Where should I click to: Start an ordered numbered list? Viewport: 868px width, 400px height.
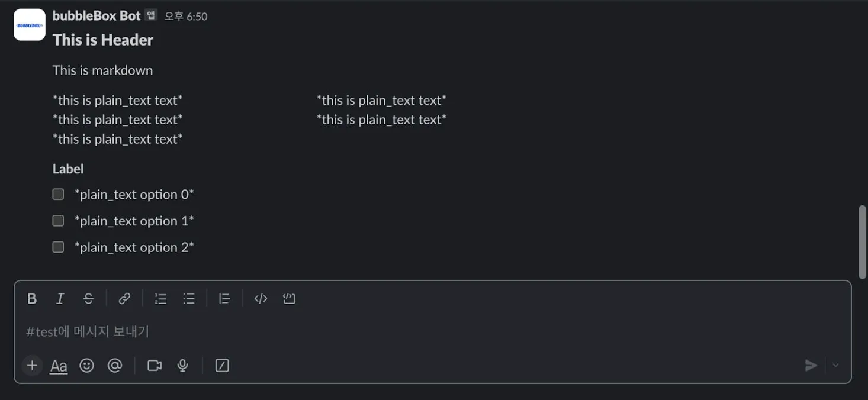[160, 299]
